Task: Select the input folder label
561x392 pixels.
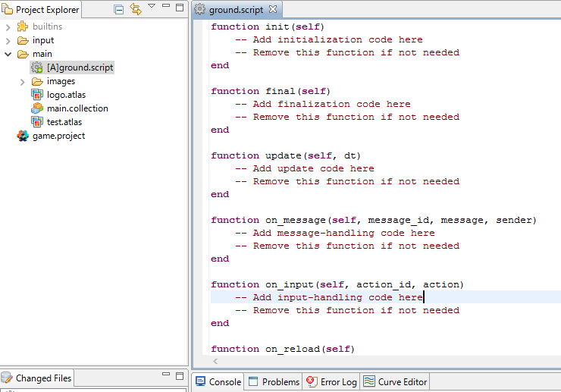Action: click(43, 40)
